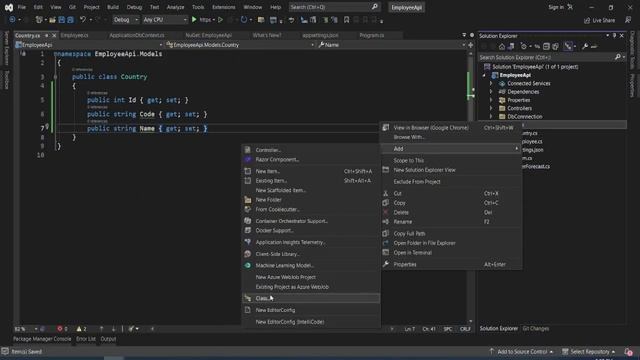Viewport: 640px width, 360px height.
Task: Open the Debug configuration dropdown
Action: [x=125, y=20]
